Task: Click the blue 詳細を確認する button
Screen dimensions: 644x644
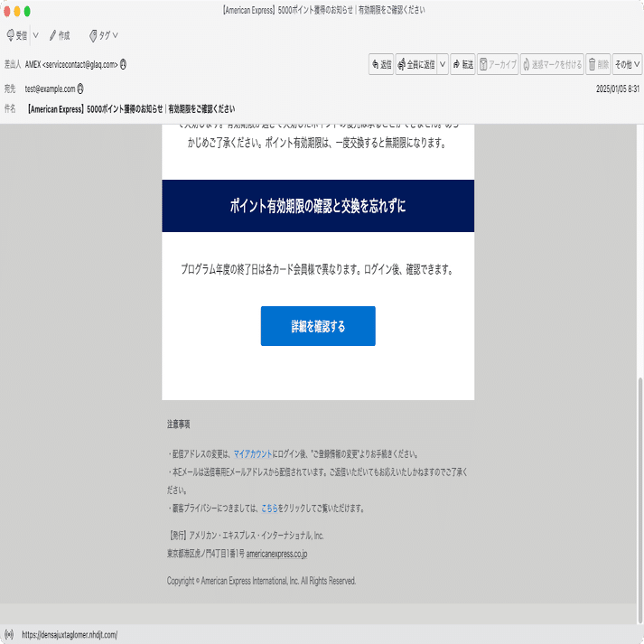Action: [x=318, y=326]
